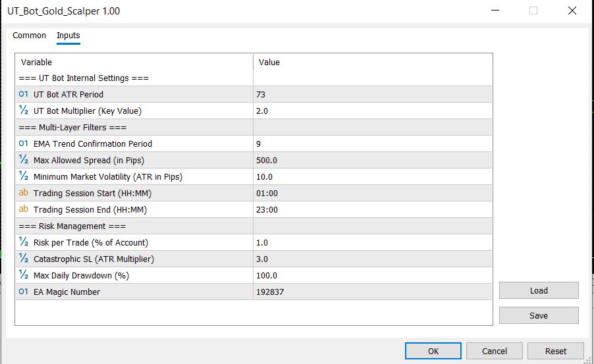Click the UT Bot Internal Settings header row
The width and height of the screenshot is (594, 364).
point(254,78)
